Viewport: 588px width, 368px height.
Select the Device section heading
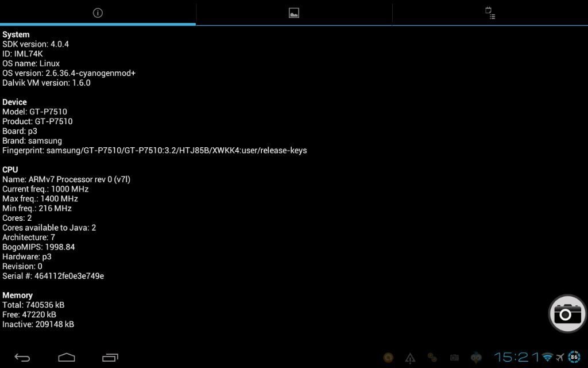coord(14,102)
